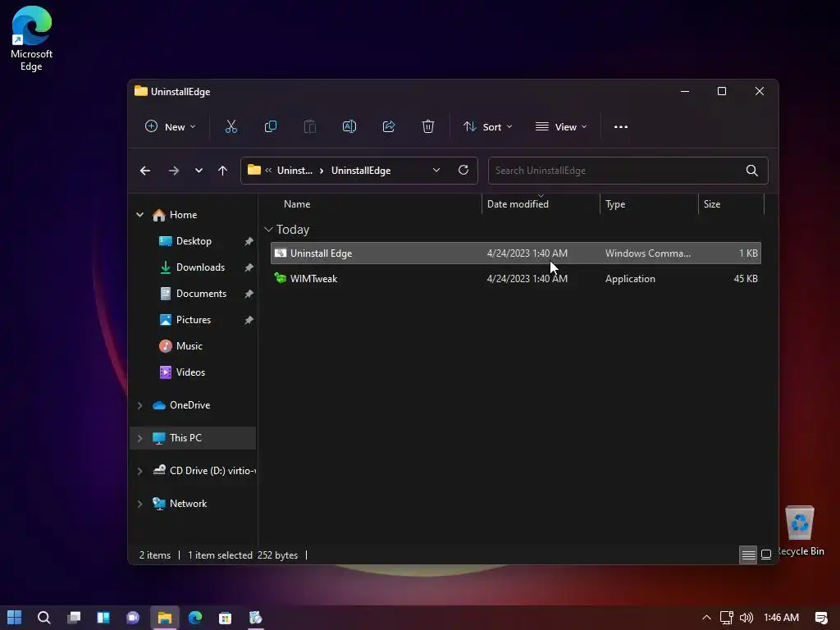Click UninstallEdge in the address breadcrumb
840x630 pixels.
361,171
